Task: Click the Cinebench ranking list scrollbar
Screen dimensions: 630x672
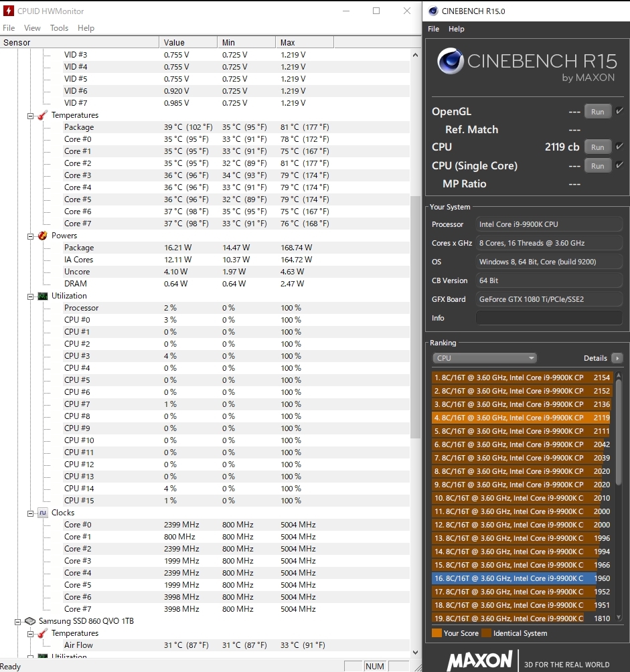Action: pos(619,432)
